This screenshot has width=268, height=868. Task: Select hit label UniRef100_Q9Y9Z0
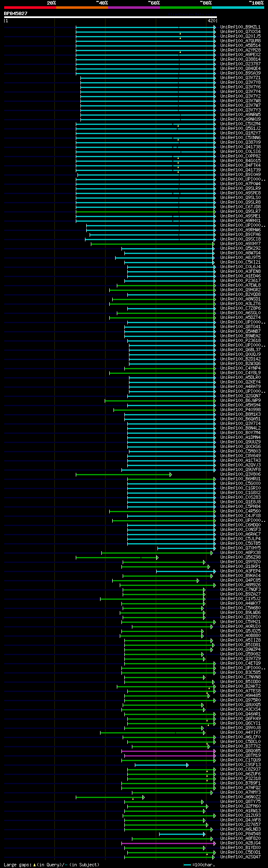(240, 562)
